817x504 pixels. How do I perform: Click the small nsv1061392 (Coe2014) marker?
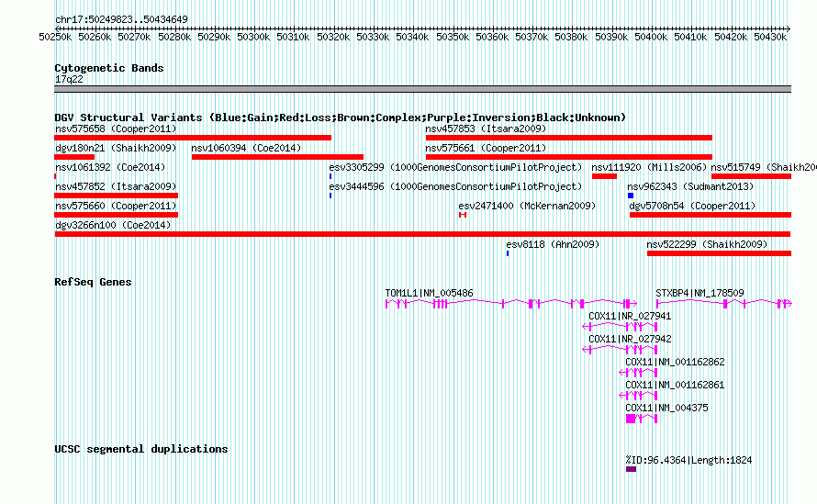point(55,176)
